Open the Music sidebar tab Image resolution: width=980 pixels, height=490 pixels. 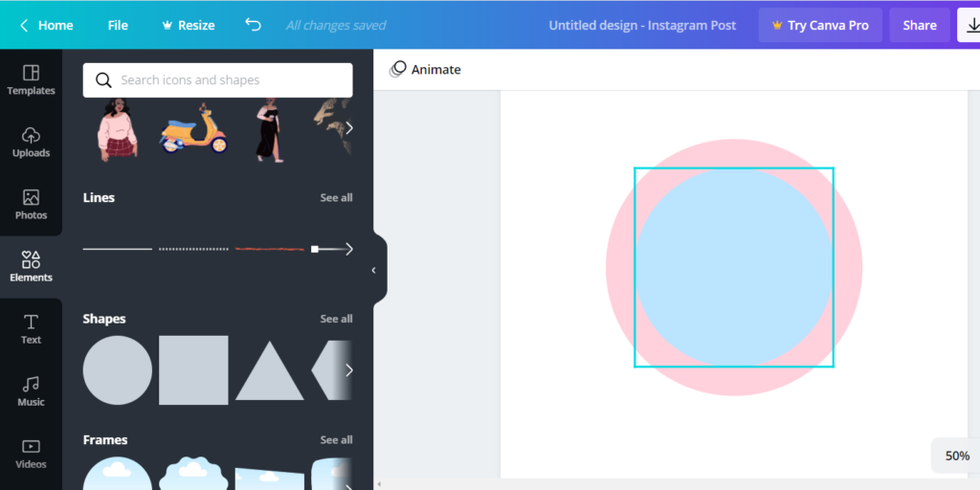31,391
